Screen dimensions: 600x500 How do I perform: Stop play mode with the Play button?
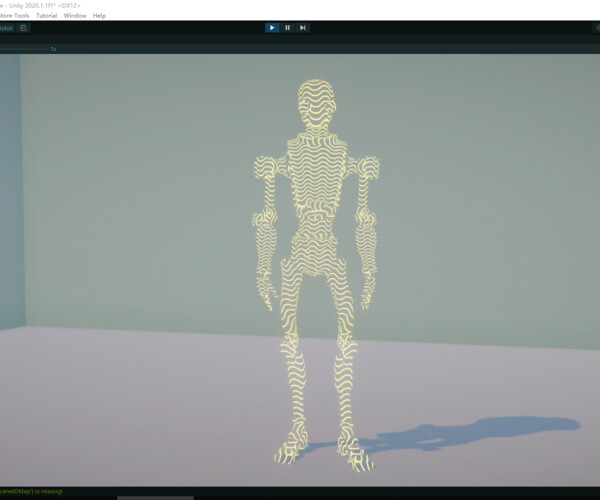272,28
